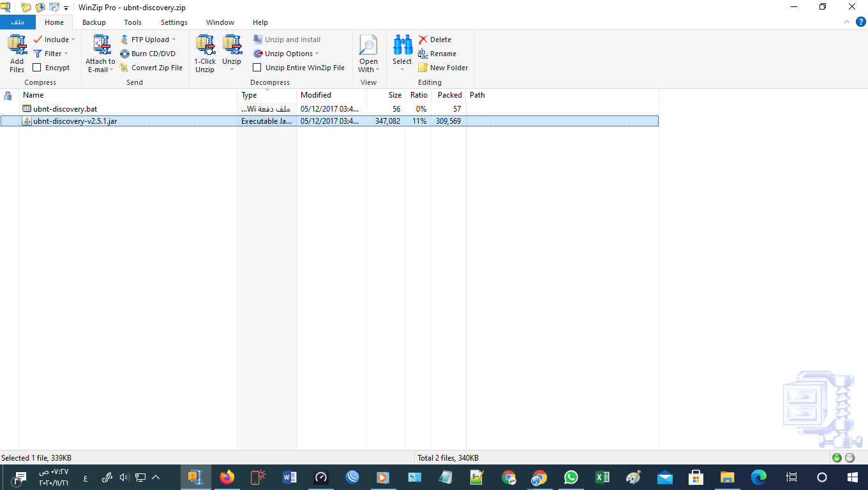Launch Excel from the taskbar

point(602,477)
